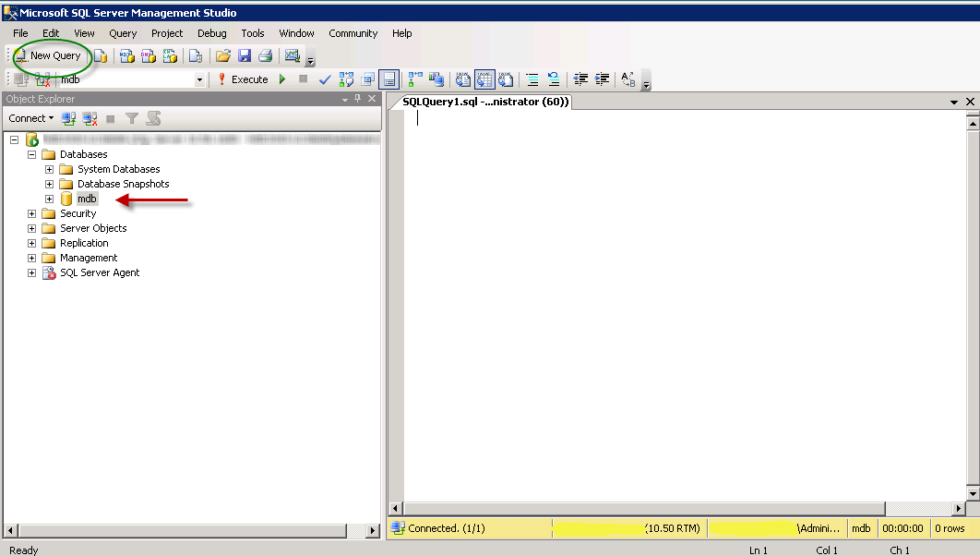980x556 pixels.
Task: Click the green Debug play arrow
Action: click(282, 79)
